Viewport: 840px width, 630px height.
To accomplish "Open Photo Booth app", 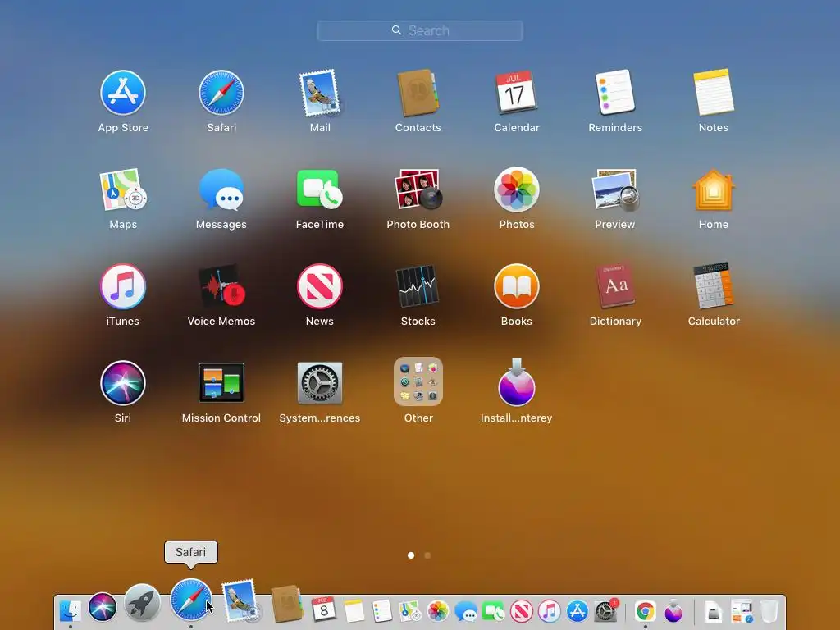I will tap(418, 189).
